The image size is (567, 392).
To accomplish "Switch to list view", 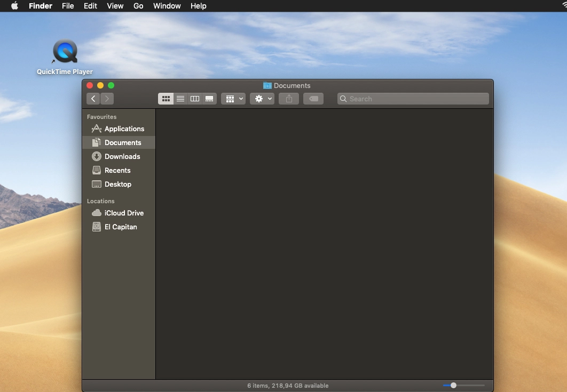I will [x=180, y=99].
